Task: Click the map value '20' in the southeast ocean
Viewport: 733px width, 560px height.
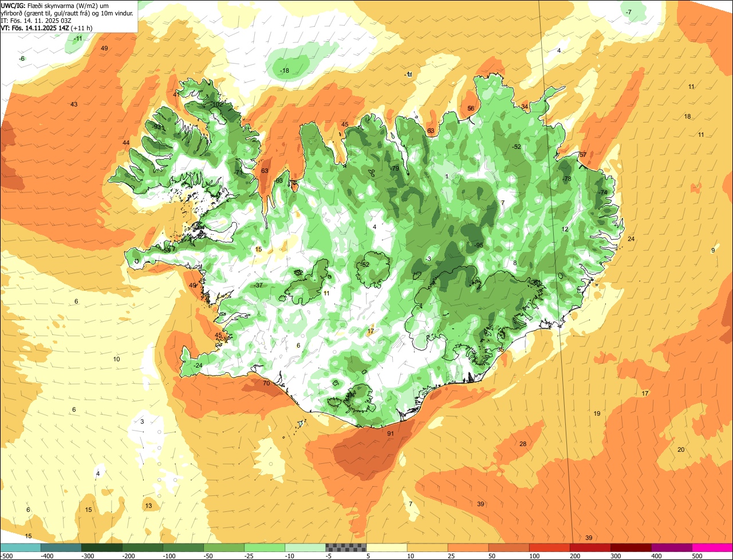Action: click(x=681, y=449)
